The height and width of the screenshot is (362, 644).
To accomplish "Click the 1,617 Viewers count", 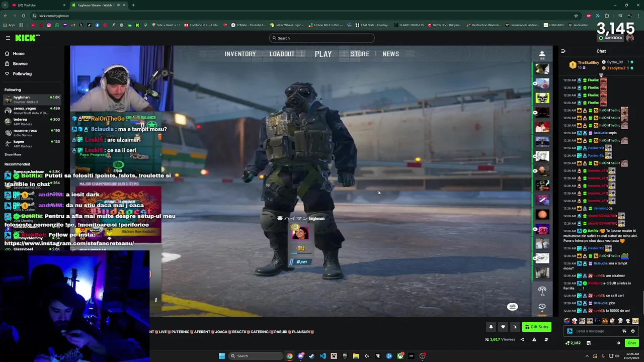I will pos(500,339).
